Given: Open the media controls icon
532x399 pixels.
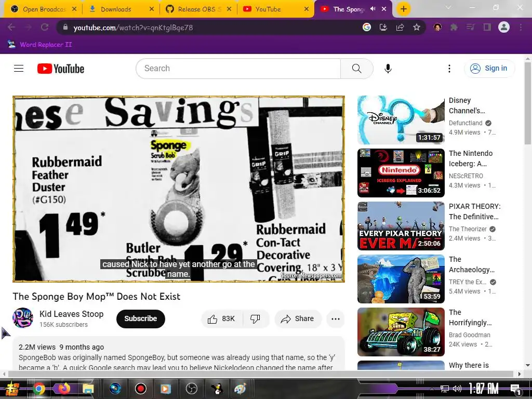Looking at the screenshot, I should (470, 28).
